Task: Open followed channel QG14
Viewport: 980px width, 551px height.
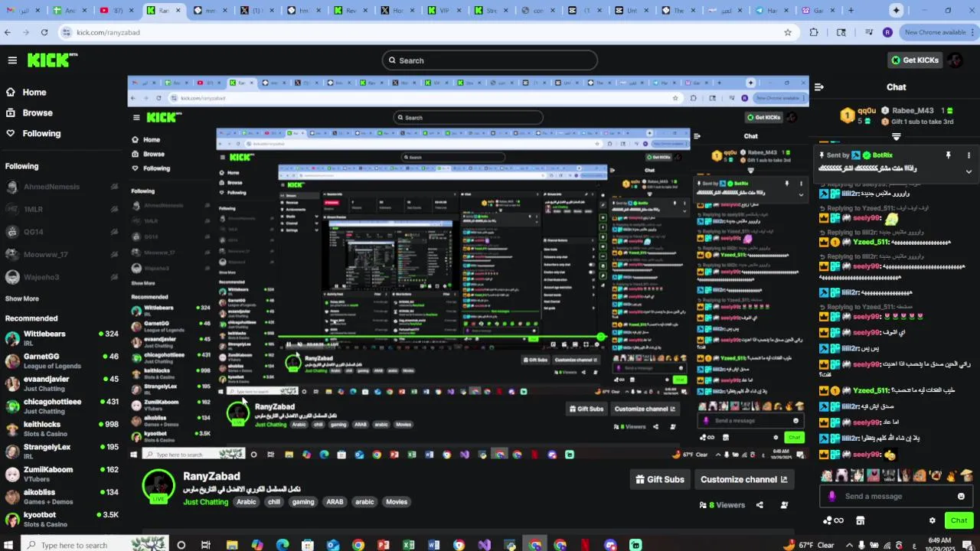Action: coord(60,232)
